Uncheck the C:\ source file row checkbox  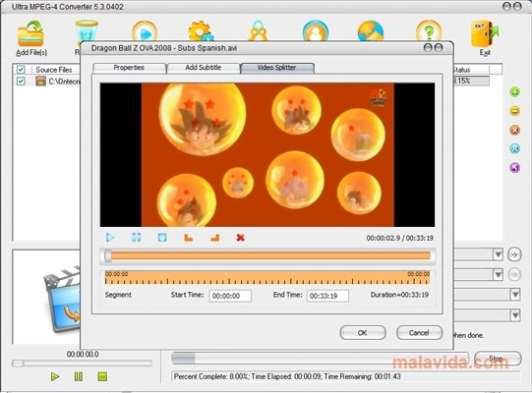click(21, 81)
